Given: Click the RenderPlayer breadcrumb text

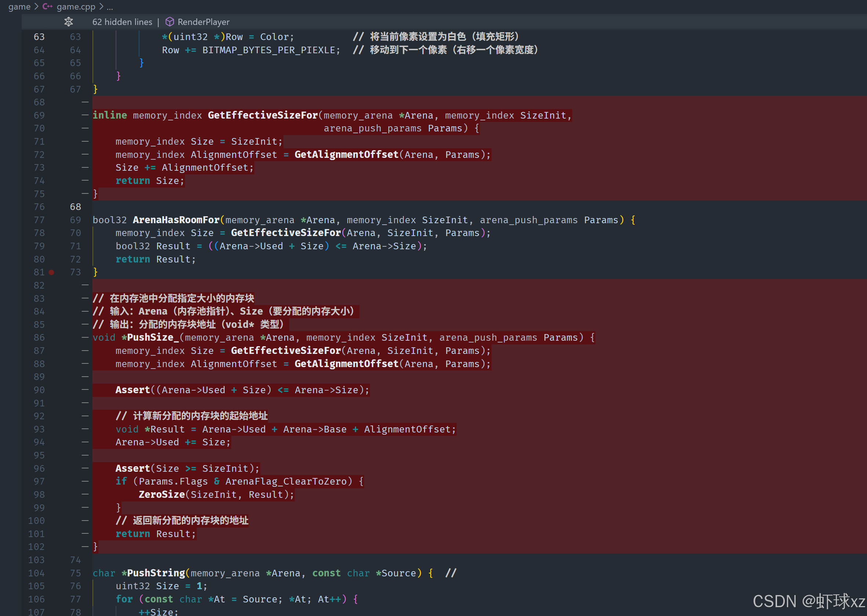Looking at the screenshot, I should click(x=203, y=22).
